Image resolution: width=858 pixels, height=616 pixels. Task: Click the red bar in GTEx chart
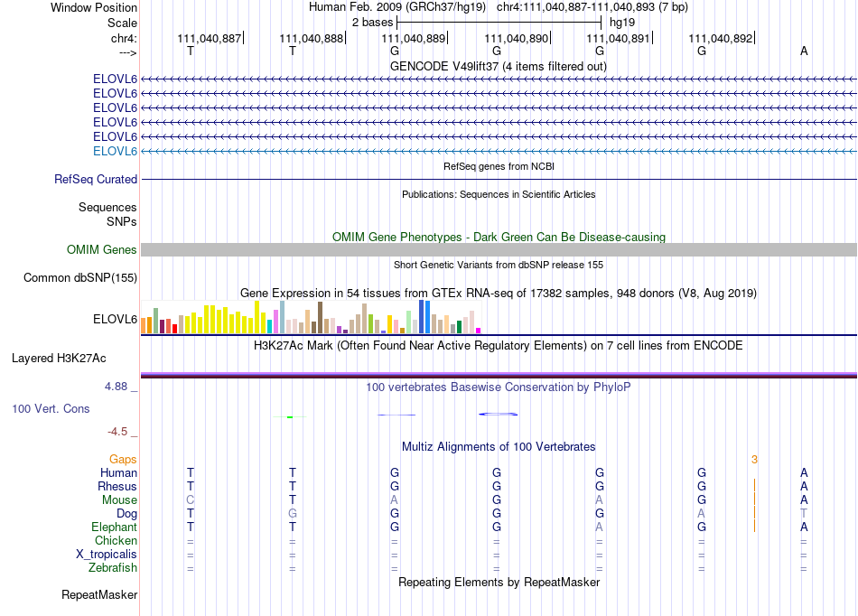pos(174,329)
